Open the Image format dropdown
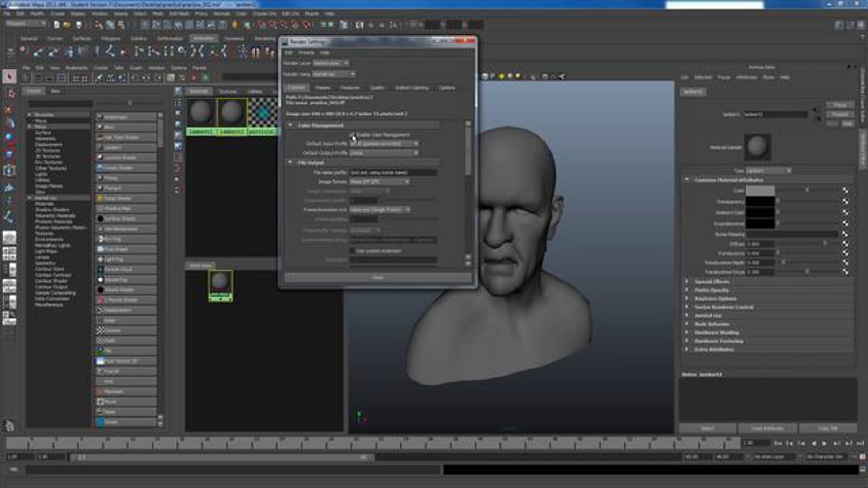868x488 pixels. 379,182
